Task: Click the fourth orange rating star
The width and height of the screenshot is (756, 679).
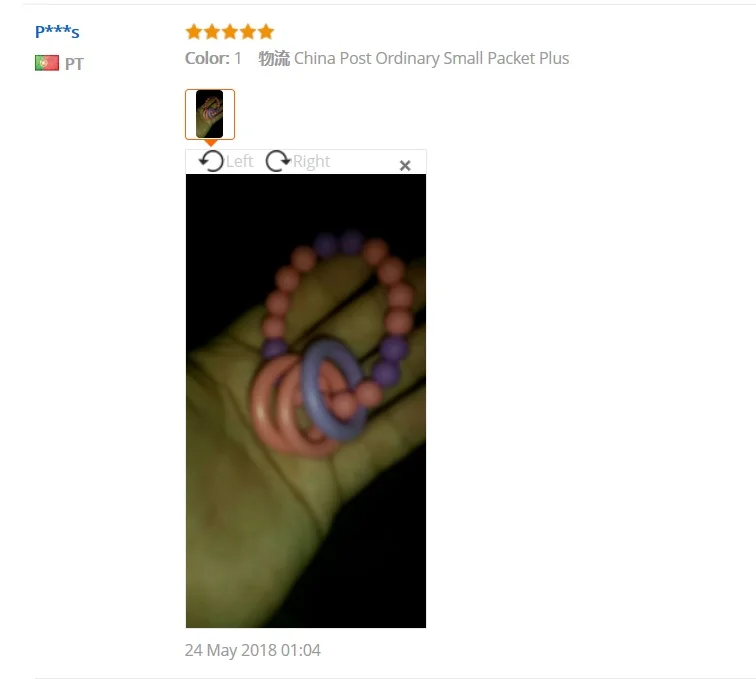Action: pyautogui.click(x=248, y=32)
